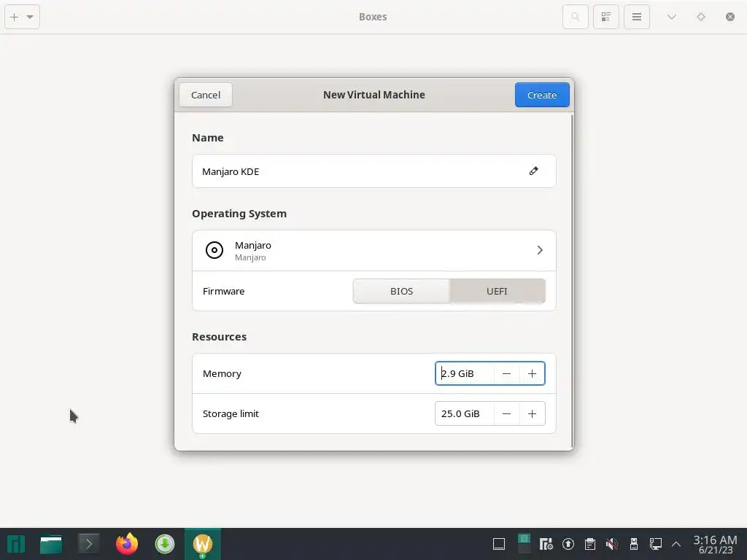Select UEFI firmware option
The width and height of the screenshot is (747, 560).
[498, 291]
